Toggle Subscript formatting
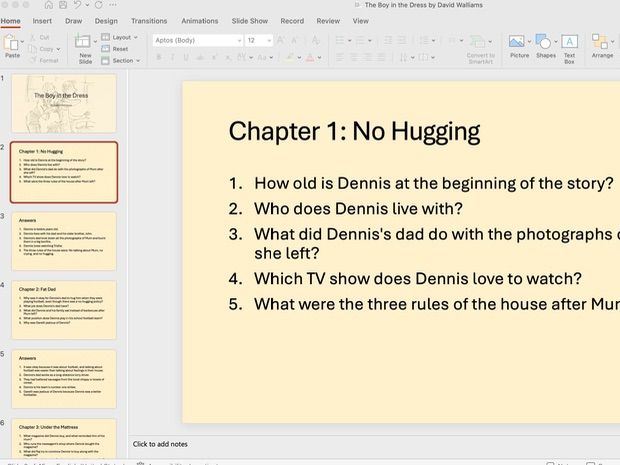 tap(228, 58)
